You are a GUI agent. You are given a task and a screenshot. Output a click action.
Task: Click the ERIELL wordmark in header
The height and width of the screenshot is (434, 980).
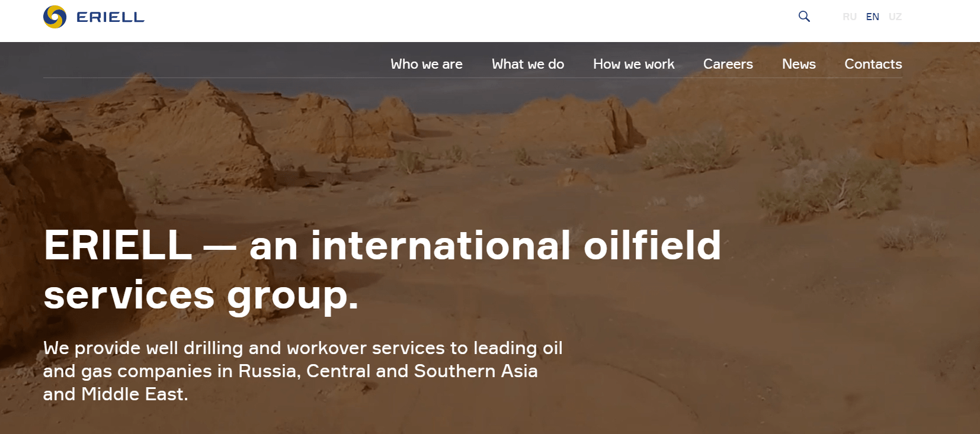pos(110,17)
